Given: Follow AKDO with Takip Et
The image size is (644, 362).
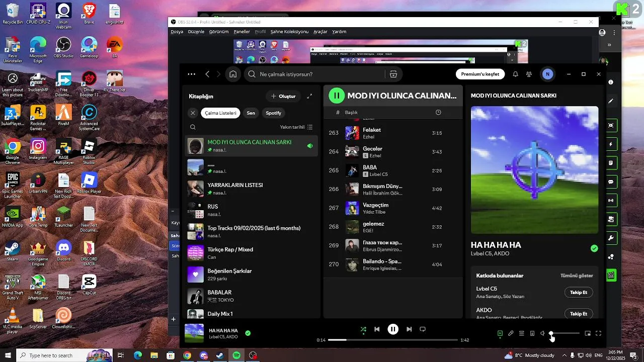Looking at the screenshot, I should [x=579, y=314].
